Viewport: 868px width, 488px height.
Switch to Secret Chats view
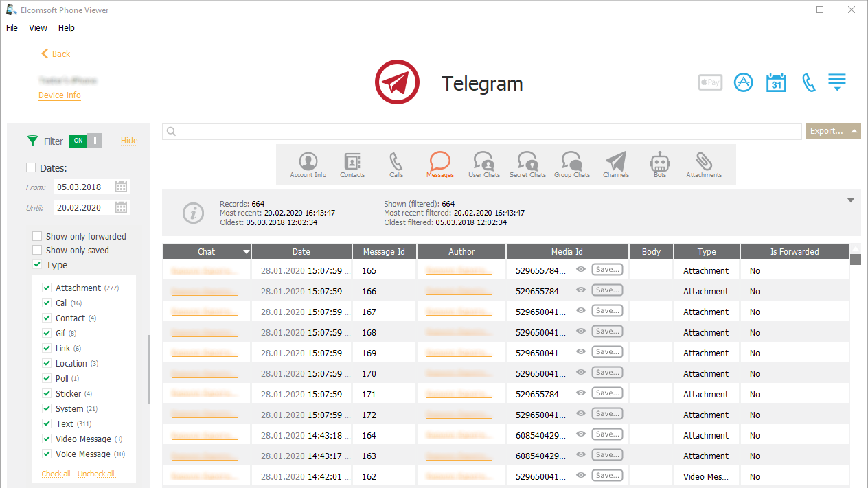pos(527,165)
